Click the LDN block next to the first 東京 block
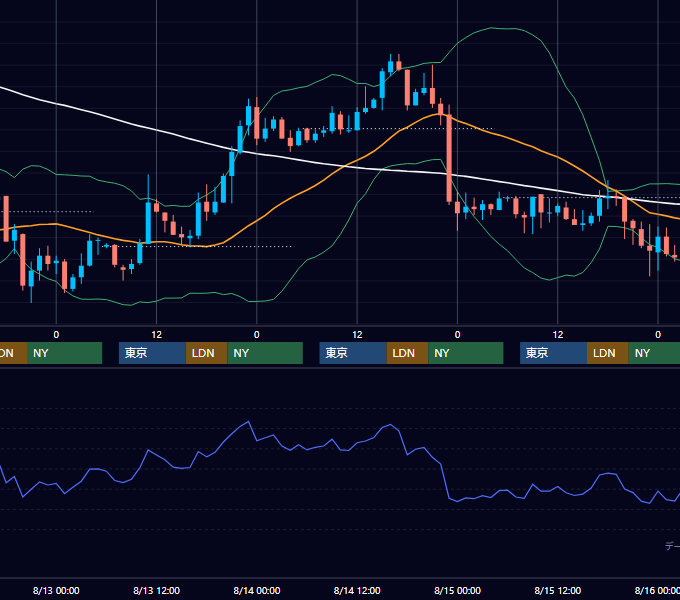This screenshot has width=680, height=600. pos(206,353)
